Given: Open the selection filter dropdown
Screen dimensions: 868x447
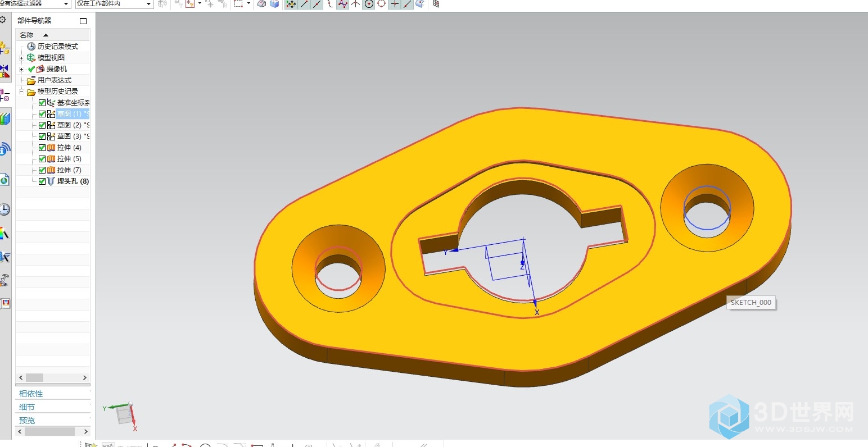Looking at the screenshot, I should pyautogui.click(x=67, y=4).
